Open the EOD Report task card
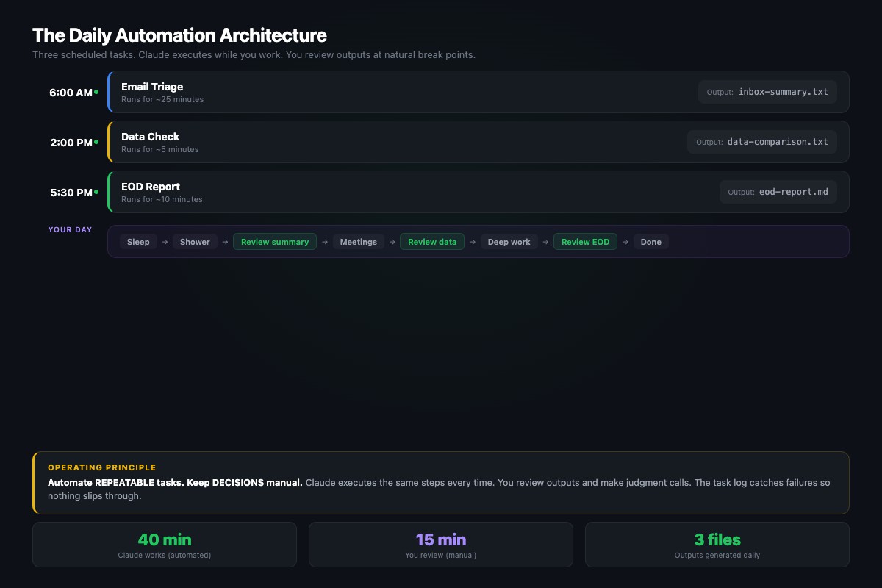This screenshot has width=882, height=588. click(x=478, y=192)
